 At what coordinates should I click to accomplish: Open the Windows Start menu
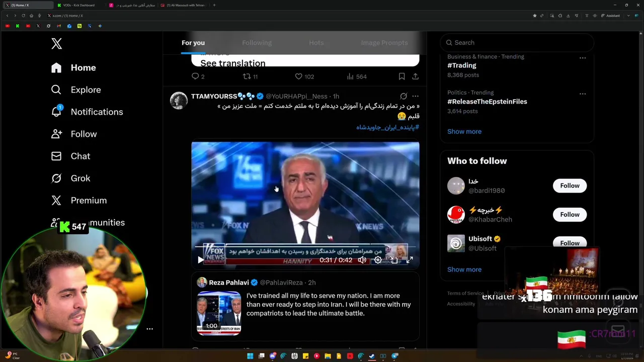pos(250,356)
